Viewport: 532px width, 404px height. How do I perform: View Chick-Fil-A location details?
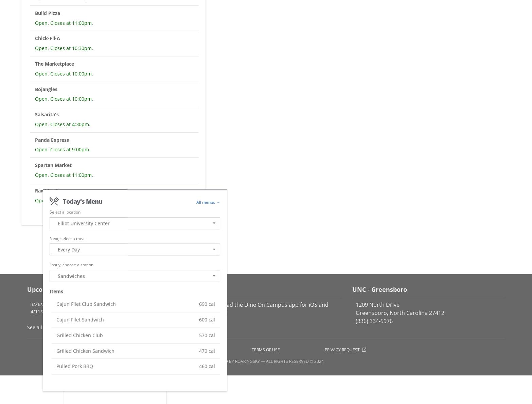point(47,38)
